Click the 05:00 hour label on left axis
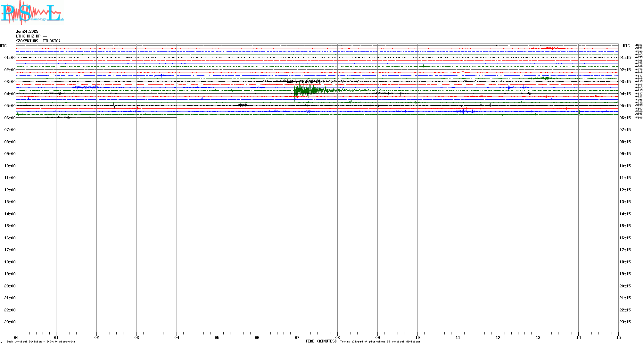Screen dimensions: 644x346 point(10,106)
